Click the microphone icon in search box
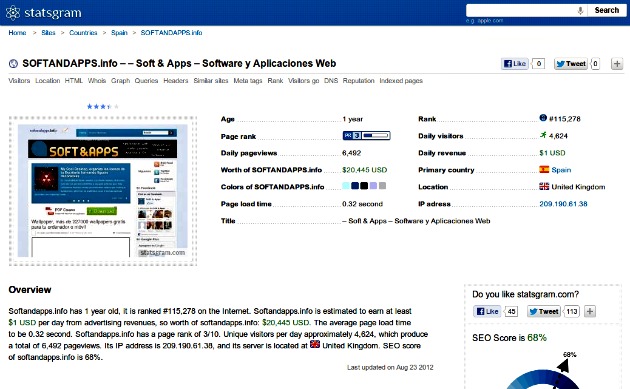630x389 pixels. point(580,11)
